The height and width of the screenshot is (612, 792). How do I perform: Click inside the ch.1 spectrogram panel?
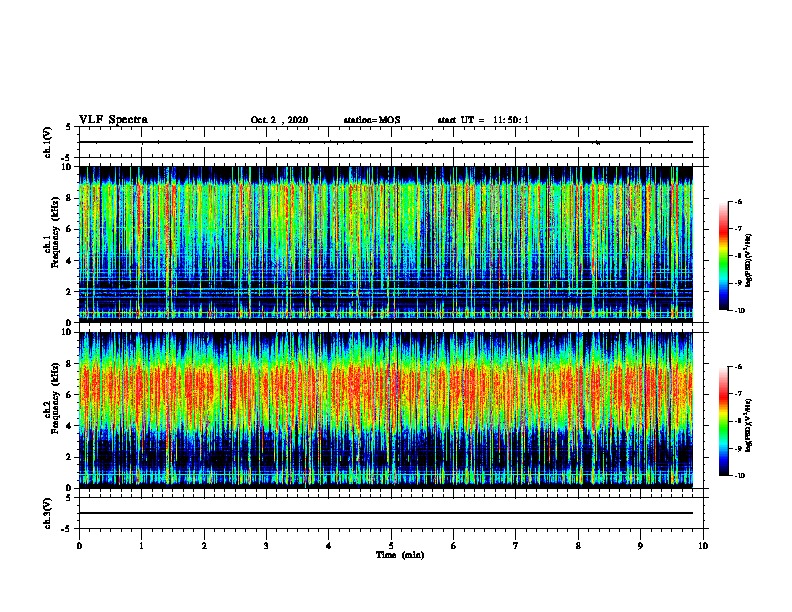tap(386, 244)
